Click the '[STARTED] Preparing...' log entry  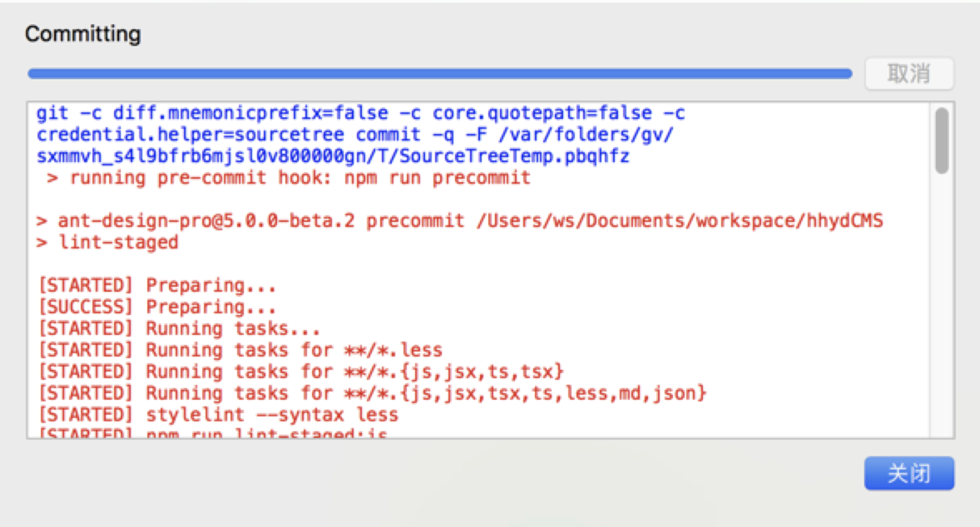point(150,285)
